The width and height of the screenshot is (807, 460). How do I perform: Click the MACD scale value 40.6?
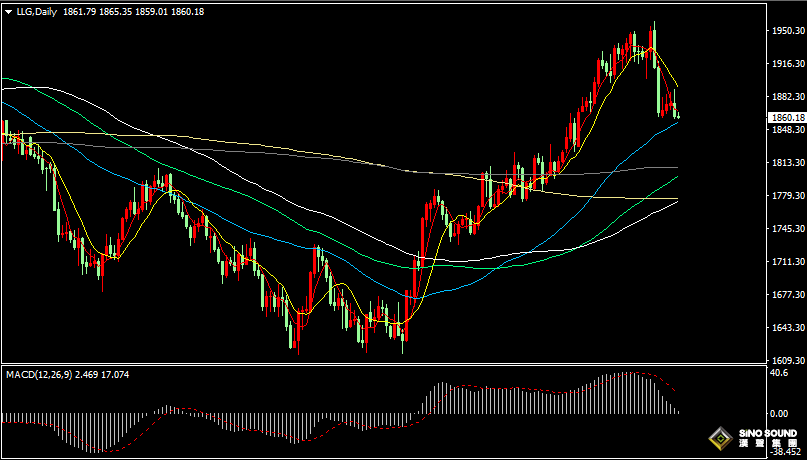click(781, 373)
